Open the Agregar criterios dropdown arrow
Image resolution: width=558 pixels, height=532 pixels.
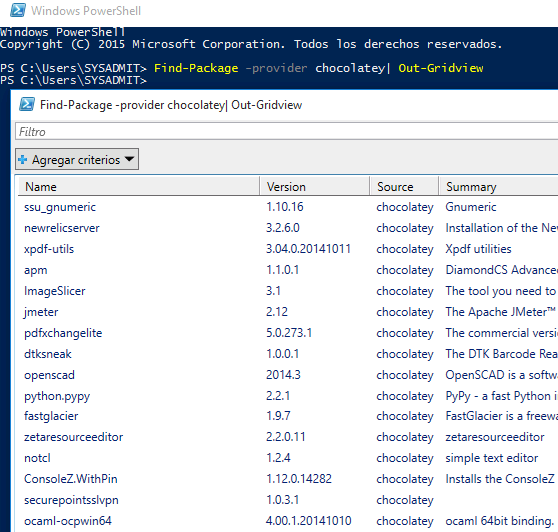[x=130, y=159]
